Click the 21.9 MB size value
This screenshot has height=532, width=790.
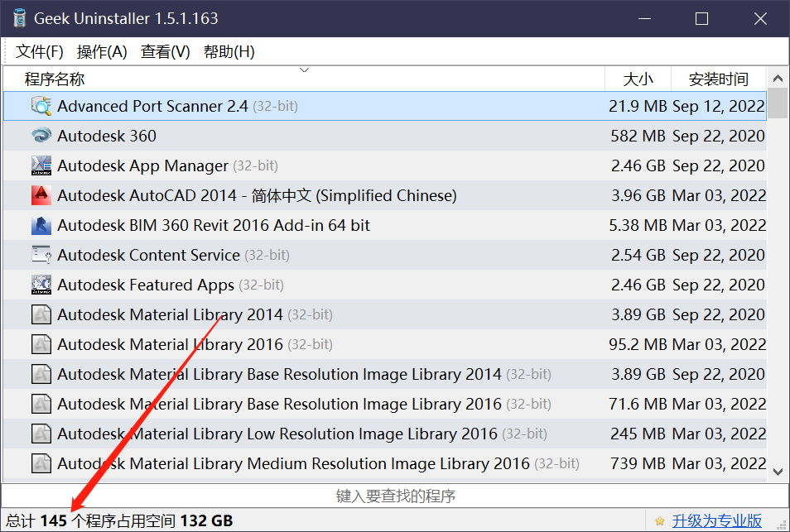click(638, 106)
